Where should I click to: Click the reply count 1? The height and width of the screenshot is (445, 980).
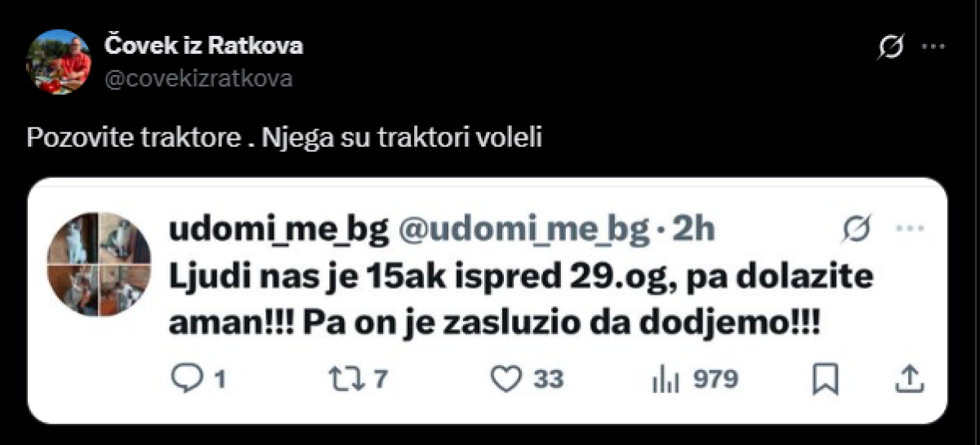click(x=219, y=379)
